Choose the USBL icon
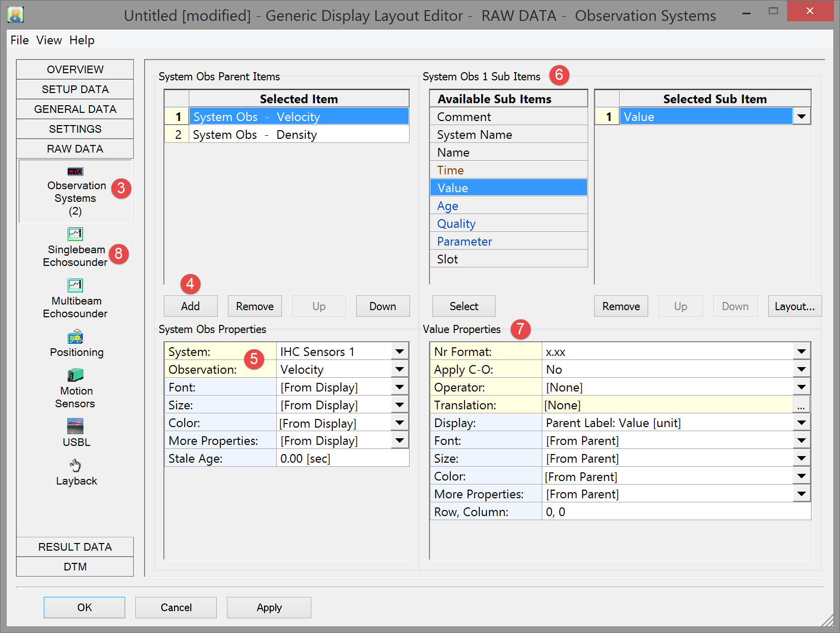Screen dimensions: 840x633 pos(75,426)
